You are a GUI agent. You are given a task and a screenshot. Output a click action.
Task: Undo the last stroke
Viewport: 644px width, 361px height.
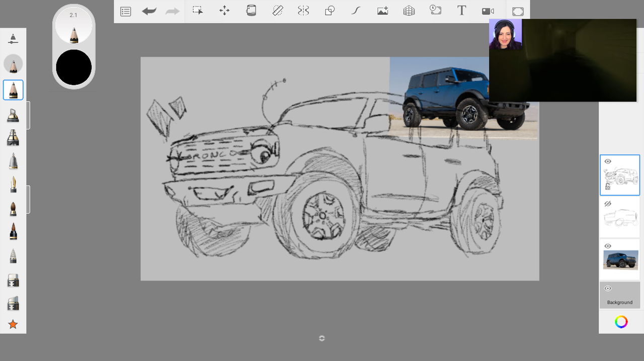(149, 11)
